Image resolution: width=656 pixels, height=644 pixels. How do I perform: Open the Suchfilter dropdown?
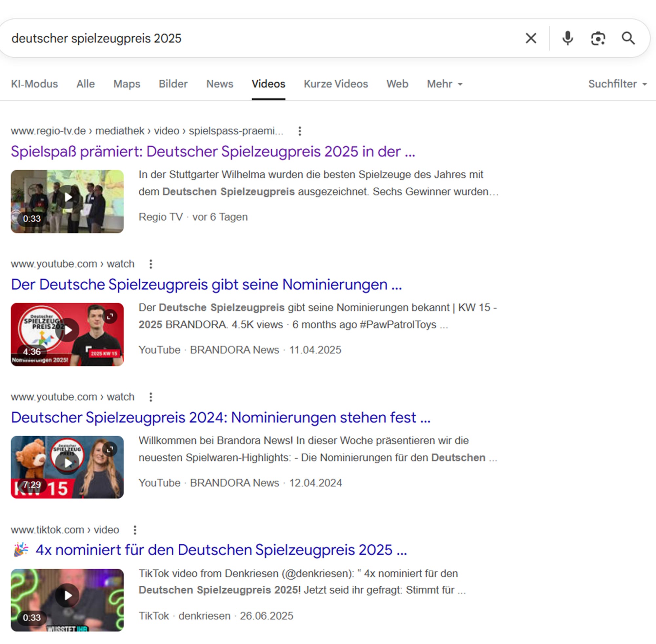click(x=617, y=84)
